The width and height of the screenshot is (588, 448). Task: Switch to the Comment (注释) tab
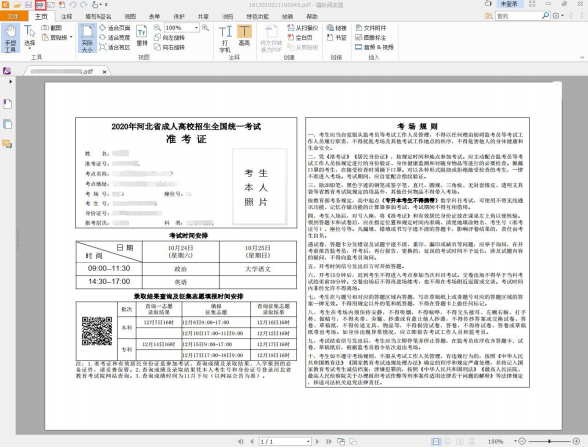tap(66, 16)
